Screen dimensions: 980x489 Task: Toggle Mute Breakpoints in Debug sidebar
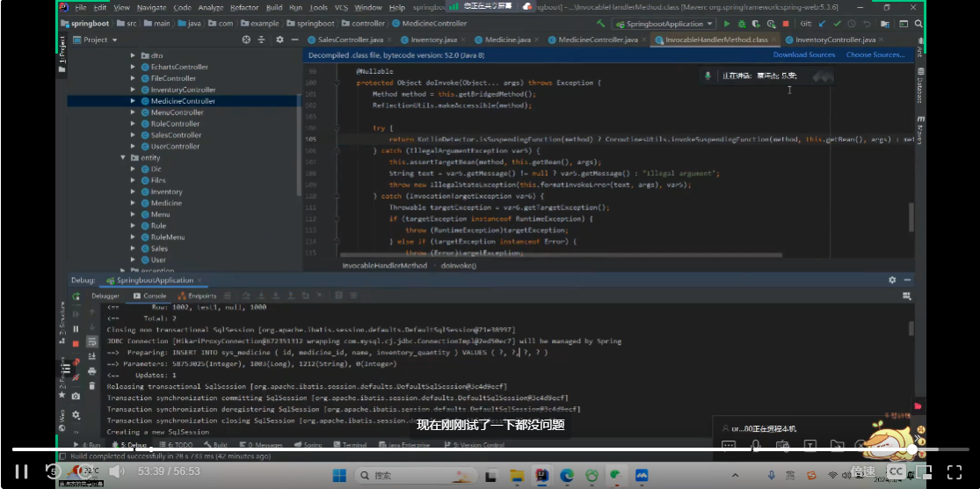point(76,377)
